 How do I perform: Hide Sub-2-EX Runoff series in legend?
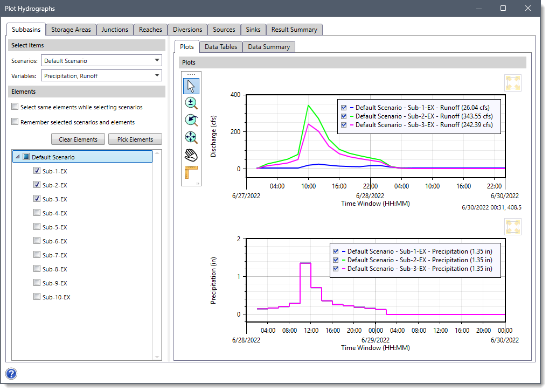344,116
